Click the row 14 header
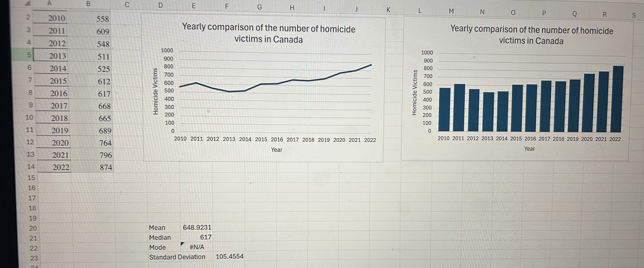Screen dimensions: 644x268 31,166
